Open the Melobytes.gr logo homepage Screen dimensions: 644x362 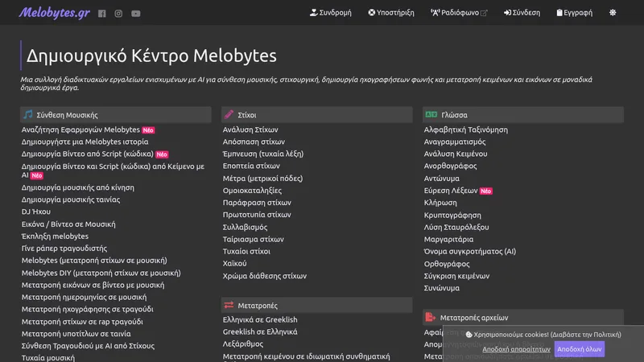click(54, 13)
